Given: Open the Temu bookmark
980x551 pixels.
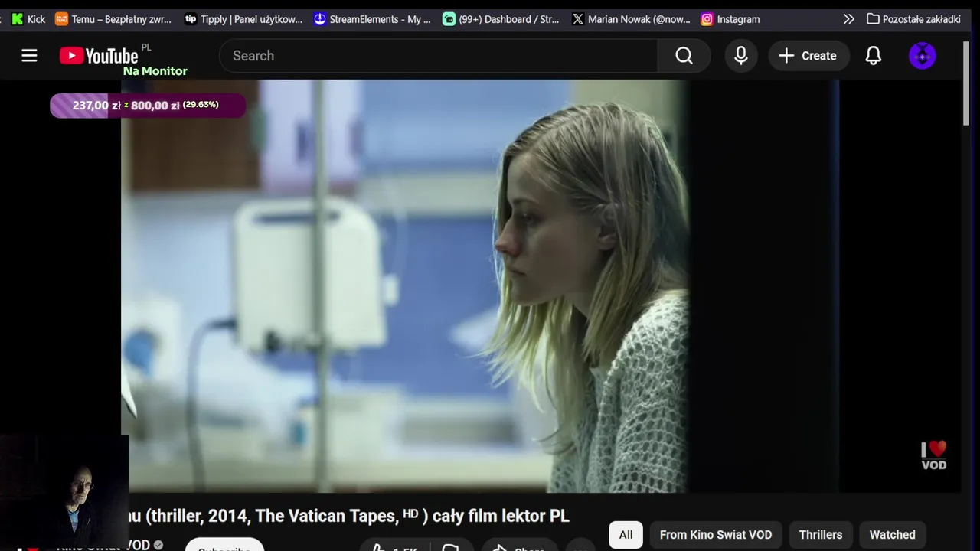Looking at the screenshot, I should point(113,19).
